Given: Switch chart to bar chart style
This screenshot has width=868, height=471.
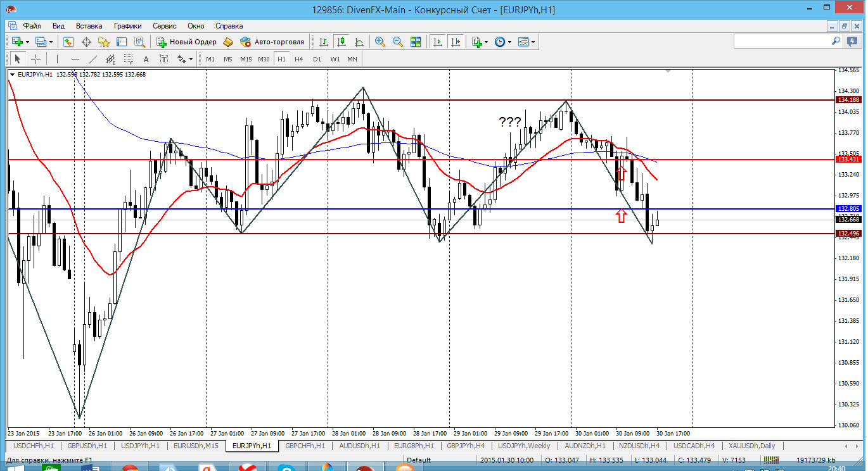Looking at the screenshot, I should pos(324,42).
